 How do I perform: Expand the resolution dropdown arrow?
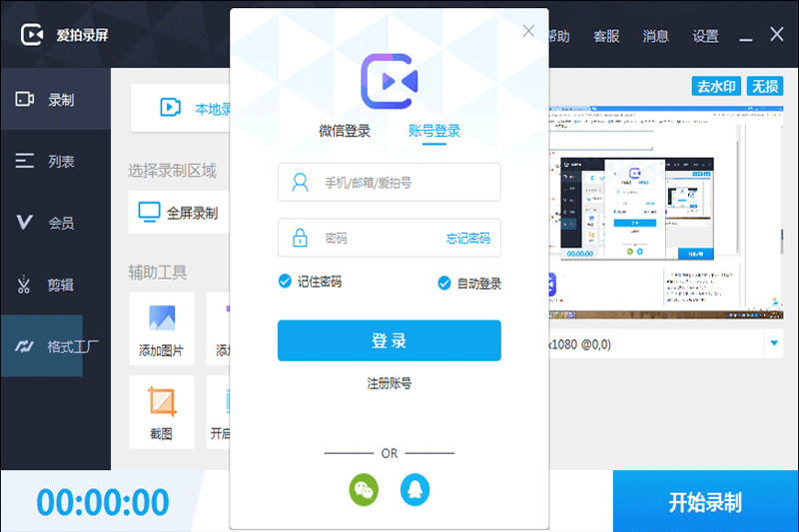point(774,344)
